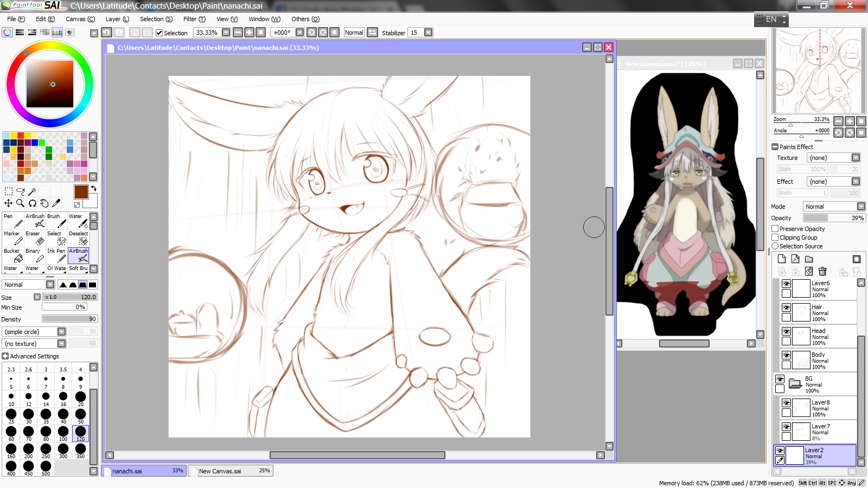Choose the Bucket fill tool

tap(13, 255)
